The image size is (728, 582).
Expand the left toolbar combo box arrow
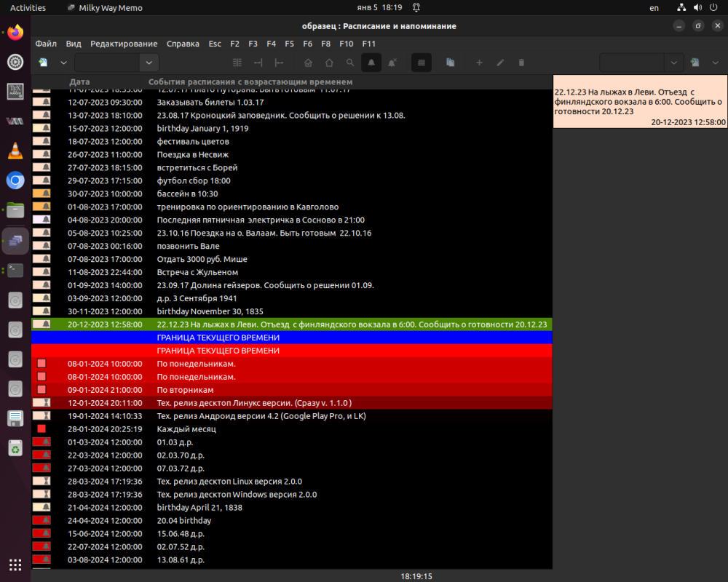click(x=149, y=63)
